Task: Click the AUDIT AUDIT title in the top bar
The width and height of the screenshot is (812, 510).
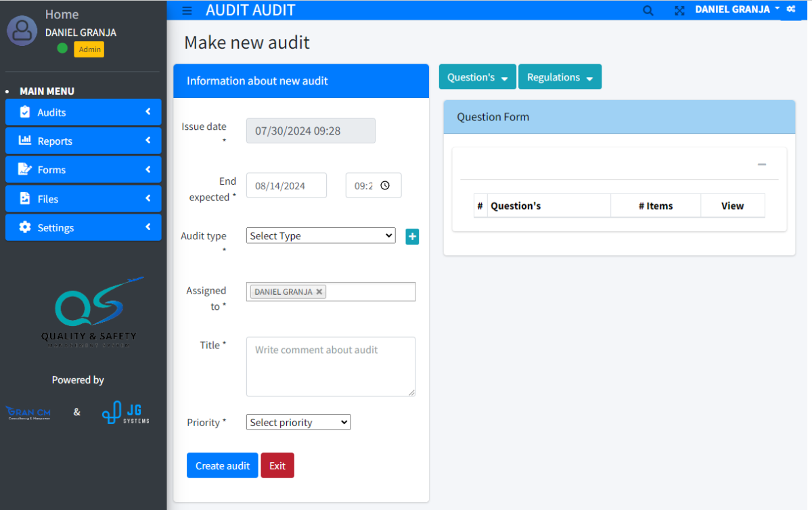Action: 250,10
